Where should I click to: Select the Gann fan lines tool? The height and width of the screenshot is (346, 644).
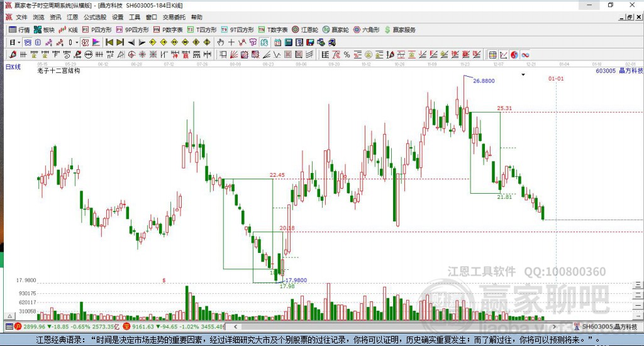[x=234, y=55]
